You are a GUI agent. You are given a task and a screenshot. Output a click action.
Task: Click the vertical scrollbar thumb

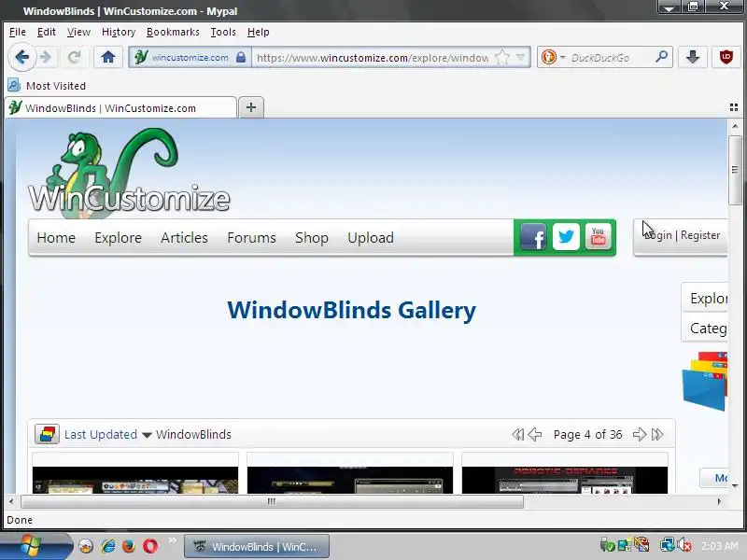(735, 170)
